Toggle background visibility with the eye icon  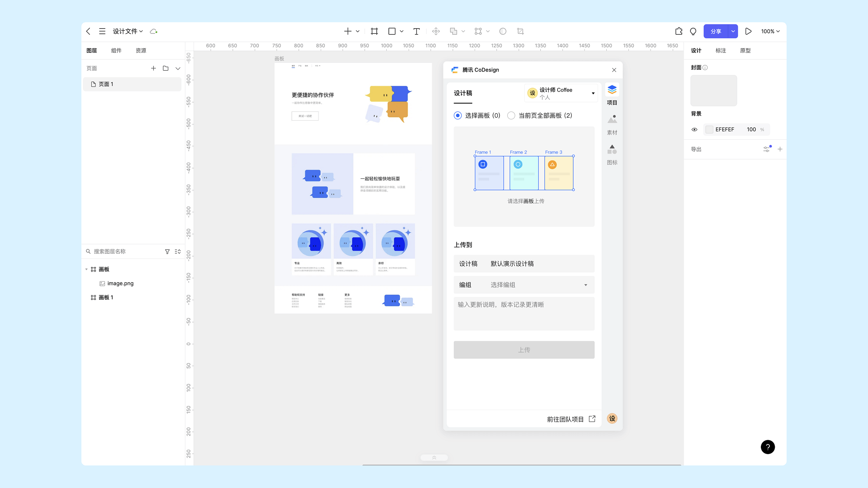694,129
